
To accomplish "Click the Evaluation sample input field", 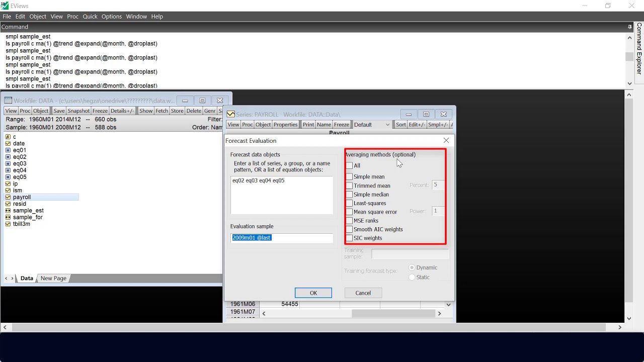I will click(x=282, y=238).
